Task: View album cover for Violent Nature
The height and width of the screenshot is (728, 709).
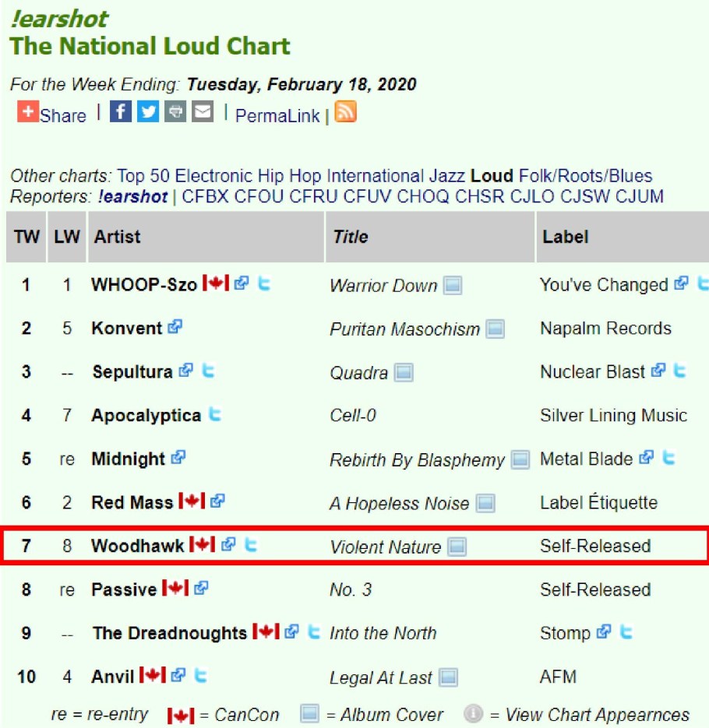Action: point(457,547)
